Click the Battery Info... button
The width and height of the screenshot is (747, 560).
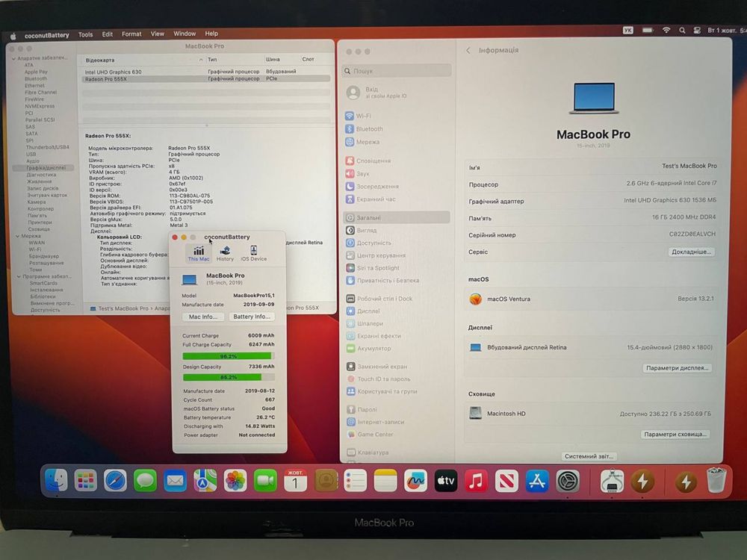click(252, 317)
